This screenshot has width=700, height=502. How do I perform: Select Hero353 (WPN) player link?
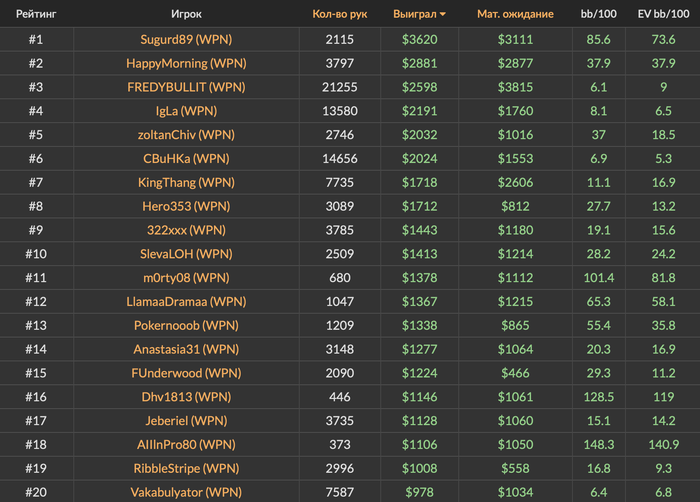[186, 206]
